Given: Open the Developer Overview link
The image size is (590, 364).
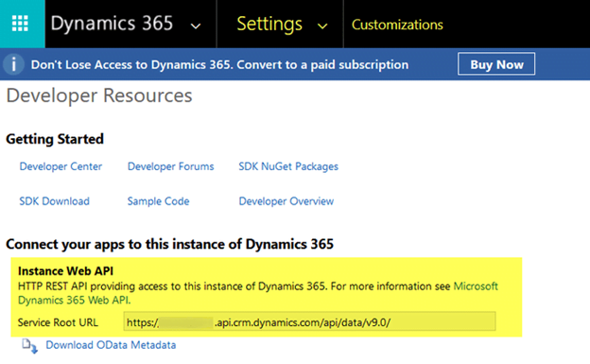Looking at the screenshot, I should click(x=286, y=201).
